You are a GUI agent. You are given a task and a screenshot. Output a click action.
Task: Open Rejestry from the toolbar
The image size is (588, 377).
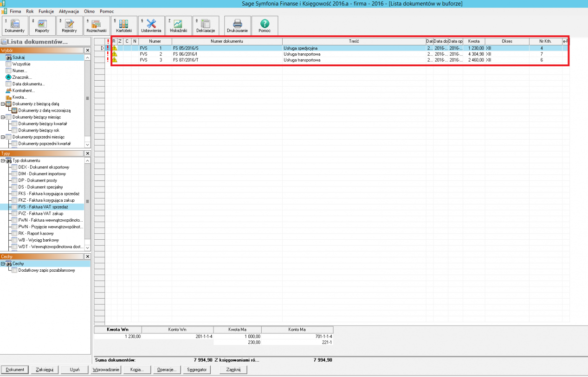[x=69, y=26]
